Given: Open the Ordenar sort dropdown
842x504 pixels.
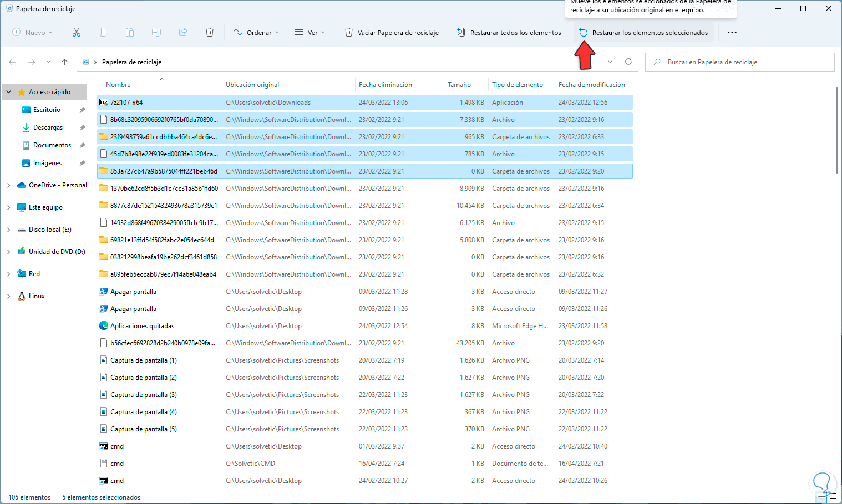Looking at the screenshot, I should (256, 33).
